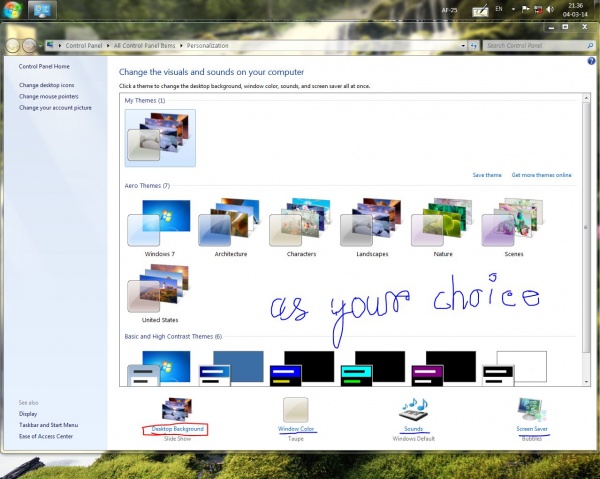This screenshot has width=600, height=479.
Task: Apply the United States theme
Action: click(160, 293)
